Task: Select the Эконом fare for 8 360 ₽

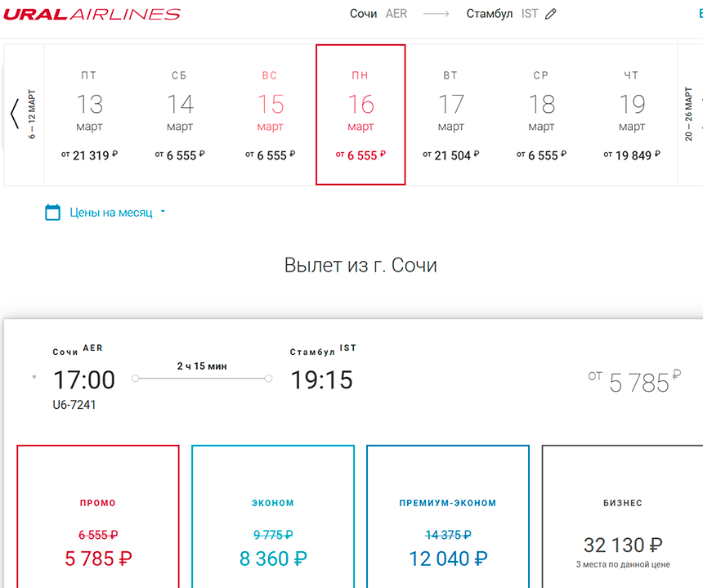Action: pyautogui.click(x=273, y=523)
